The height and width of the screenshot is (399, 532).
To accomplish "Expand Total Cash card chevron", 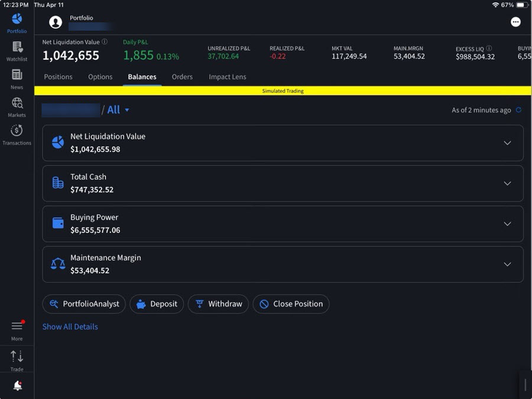I will (x=507, y=183).
